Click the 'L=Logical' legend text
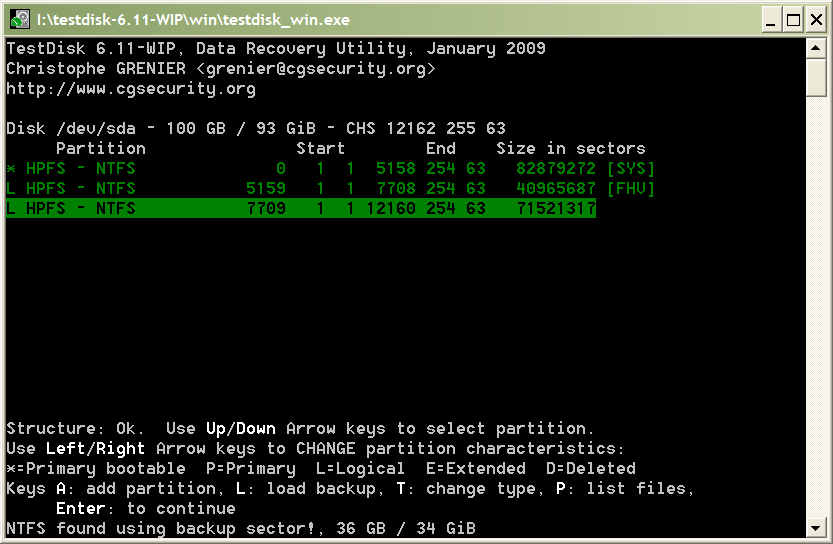The height and width of the screenshot is (544, 833). tap(360, 469)
